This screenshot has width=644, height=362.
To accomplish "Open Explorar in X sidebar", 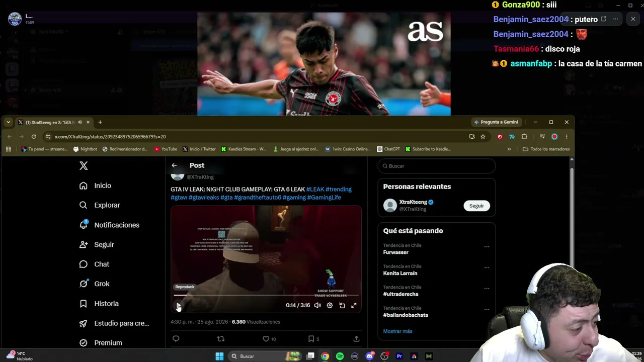I will click(100, 205).
